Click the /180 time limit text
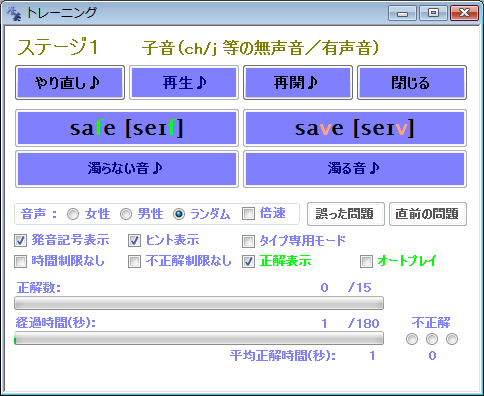This screenshot has width=484, height=396. [x=364, y=324]
